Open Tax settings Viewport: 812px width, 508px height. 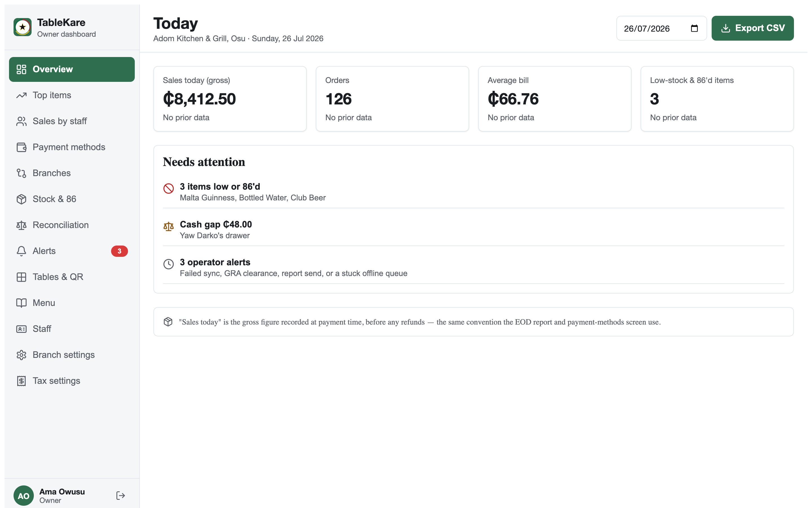pyautogui.click(x=72, y=381)
